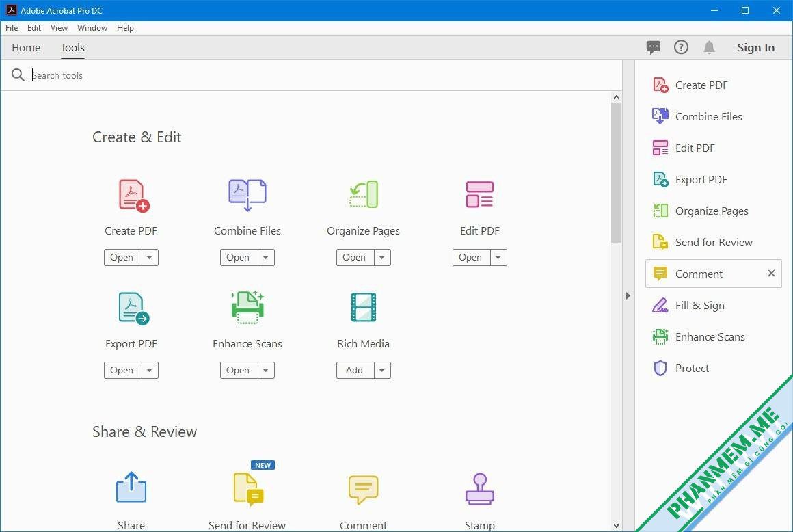793x532 pixels.
Task: Open the chat messages icon in header
Action: click(654, 48)
